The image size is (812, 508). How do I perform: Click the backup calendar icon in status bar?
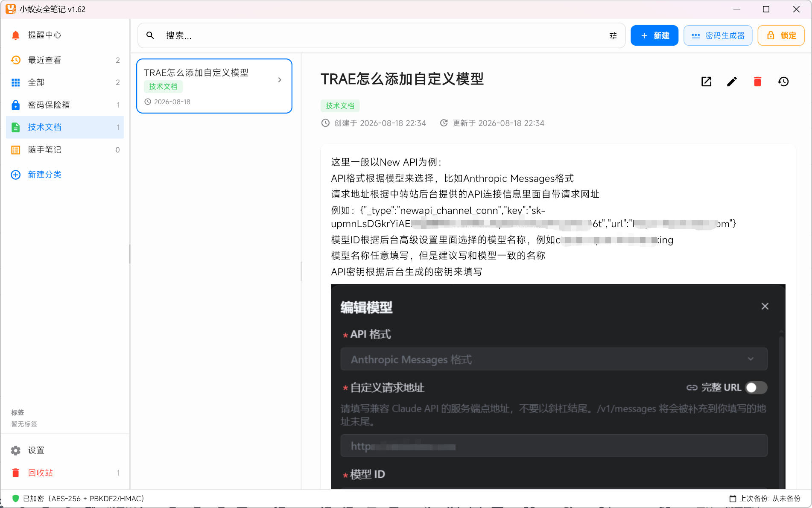pyautogui.click(x=733, y=498)
